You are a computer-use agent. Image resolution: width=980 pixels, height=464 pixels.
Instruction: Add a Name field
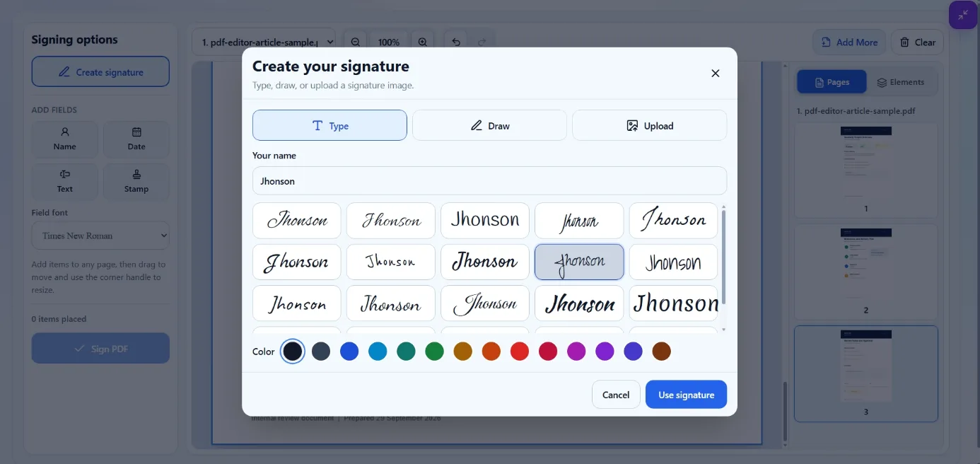click(x=64, y=139)
